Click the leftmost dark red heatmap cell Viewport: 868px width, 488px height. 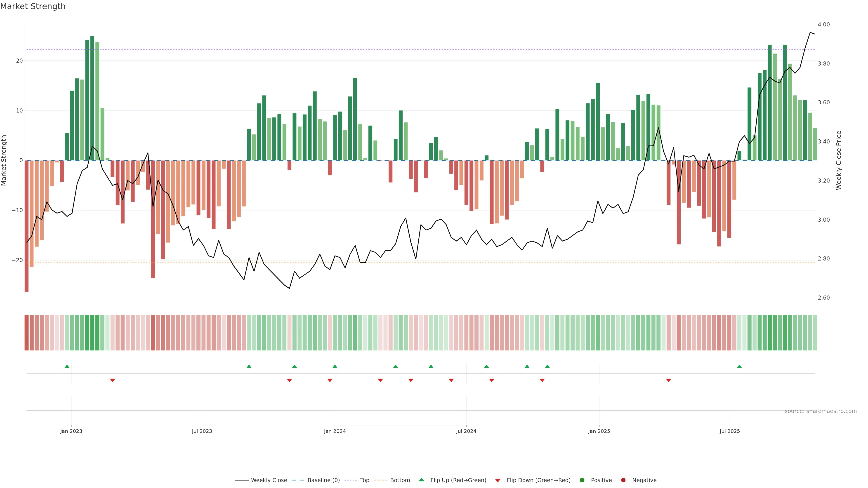(x=27, y=332)
